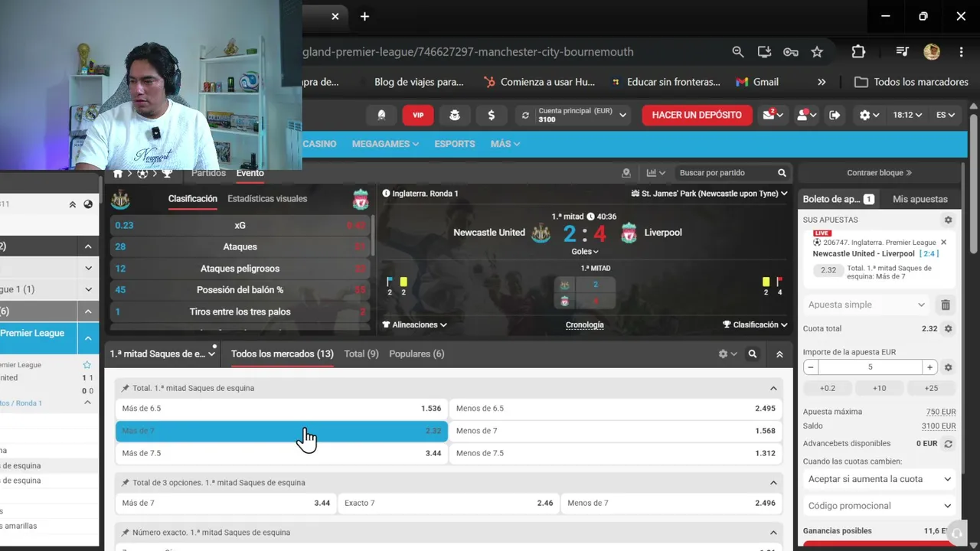Click HACER UN DEPÓSITO button
This screenshot has width=980, height=551.
(697, 115)
